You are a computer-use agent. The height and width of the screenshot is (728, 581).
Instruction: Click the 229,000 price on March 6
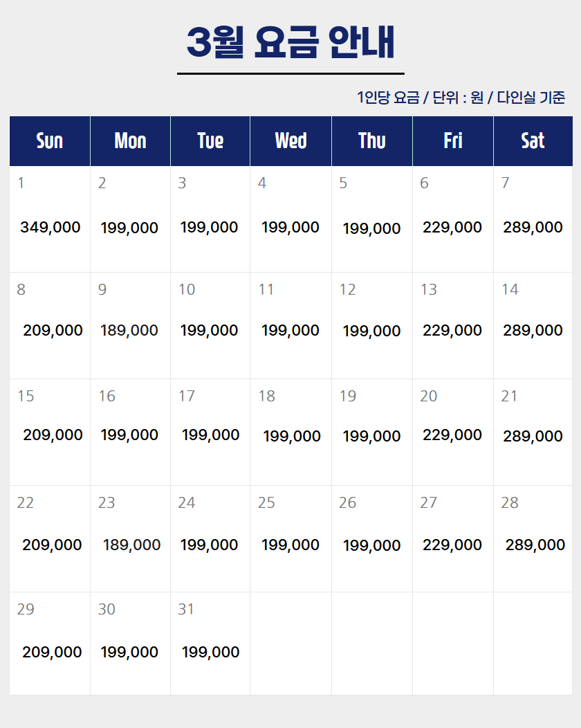tap(452, 227)
